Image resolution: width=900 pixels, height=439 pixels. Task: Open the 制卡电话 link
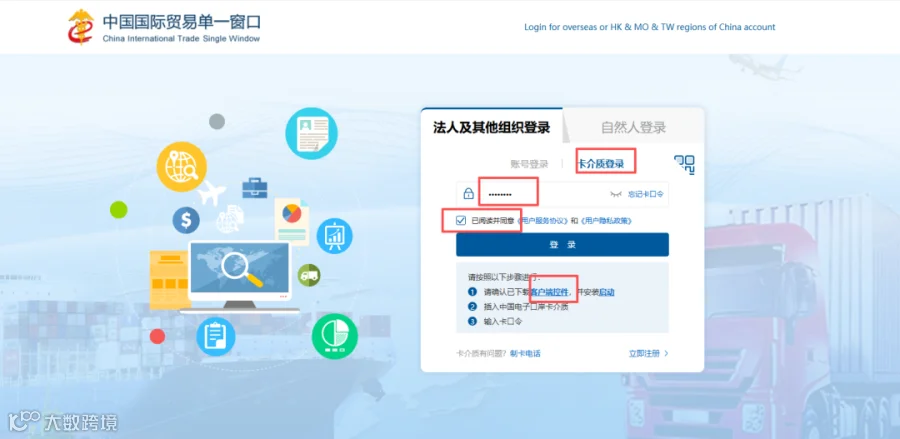525,353
